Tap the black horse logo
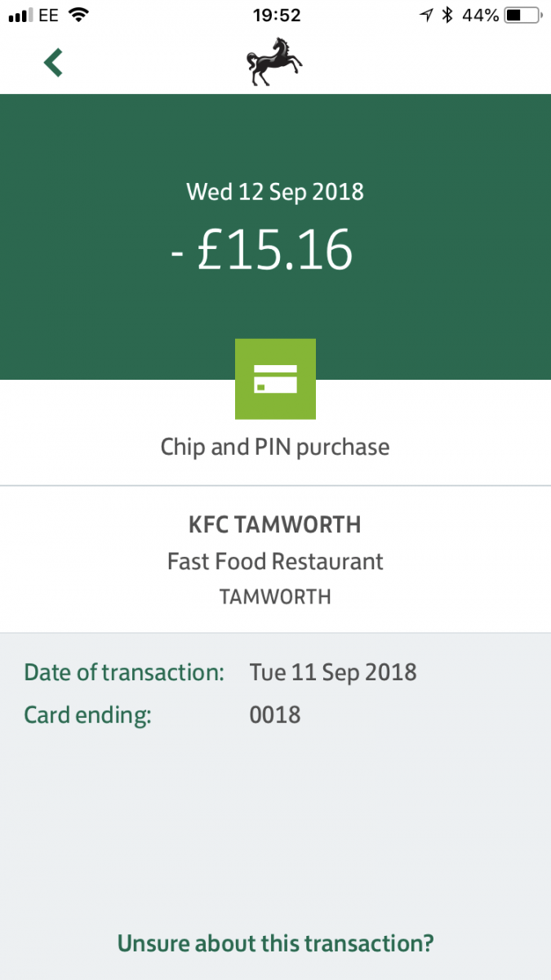Viewport: 551px width, 980px height. pos(274,64)
